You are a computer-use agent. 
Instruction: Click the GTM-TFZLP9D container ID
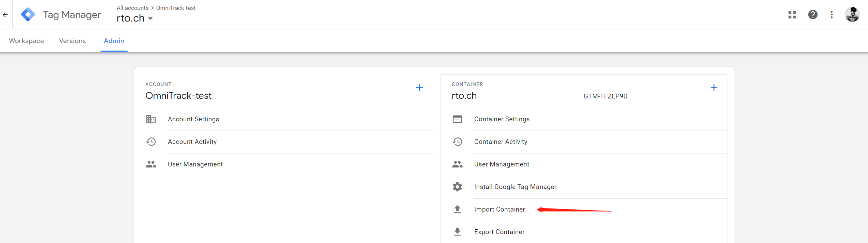(x=605, y=96)
